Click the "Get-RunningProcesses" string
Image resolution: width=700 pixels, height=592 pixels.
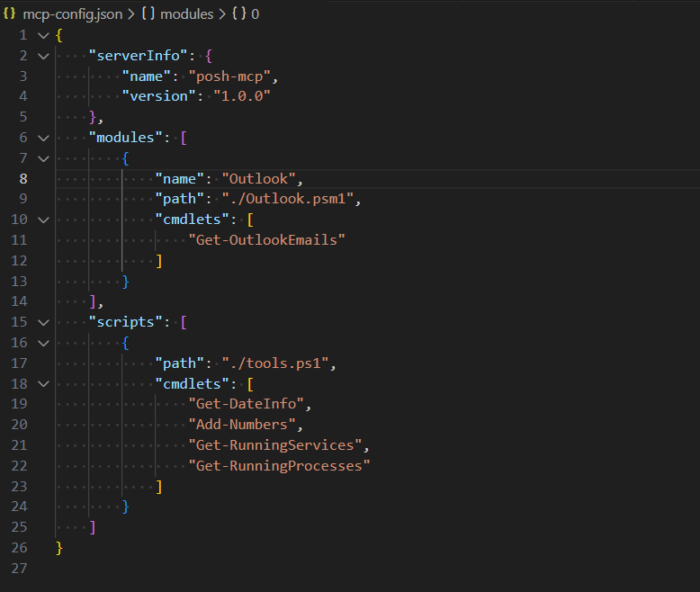tap(280, 466)
